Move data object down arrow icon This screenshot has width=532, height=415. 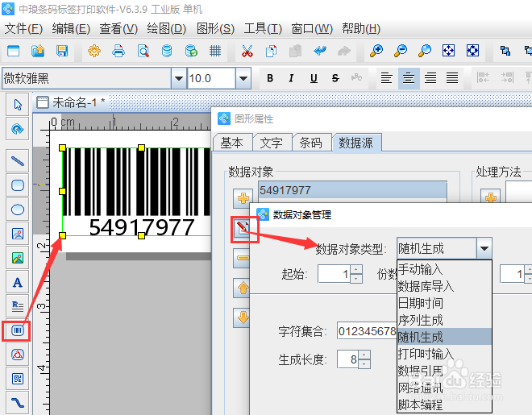(x=243, y=317)
